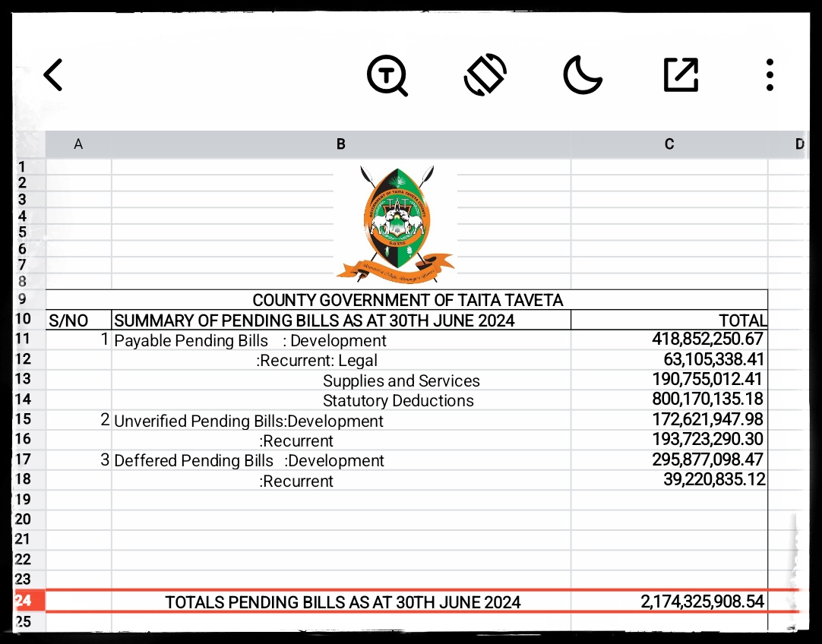Screen dimensions: 822x644
Task: Select the ':Recurrent: Legal' cell
Action: pyautogui.click(x=341, y=360)
